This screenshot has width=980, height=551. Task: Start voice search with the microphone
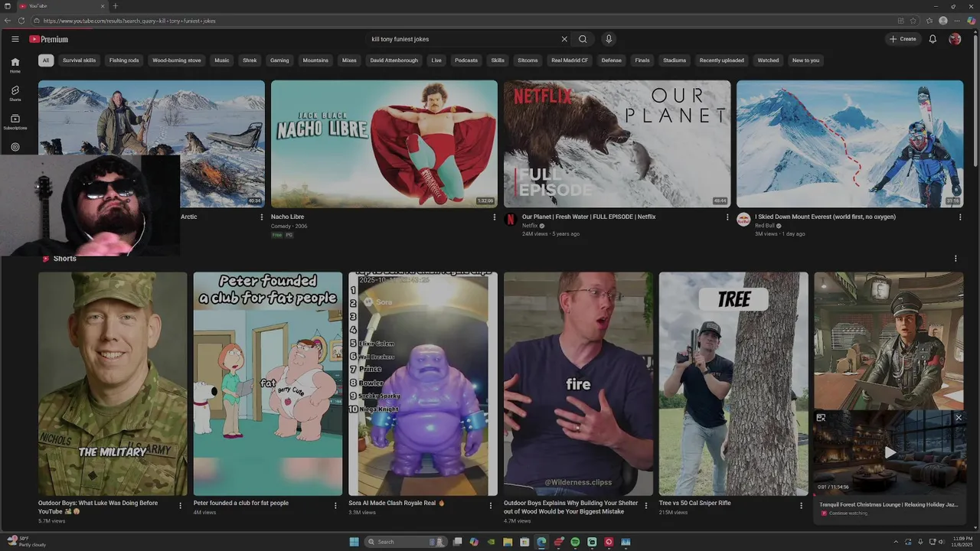pyautogui.click(x=609, y=39)
